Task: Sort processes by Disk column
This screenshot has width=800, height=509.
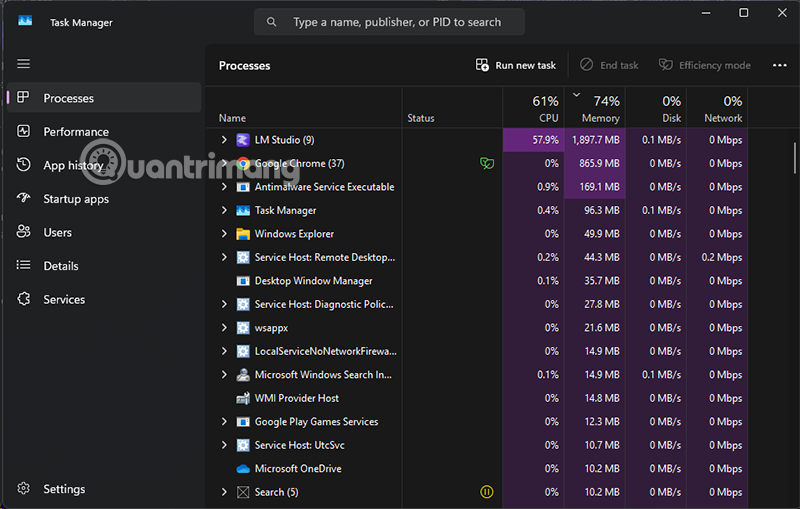Action: [x=656, y=108]
